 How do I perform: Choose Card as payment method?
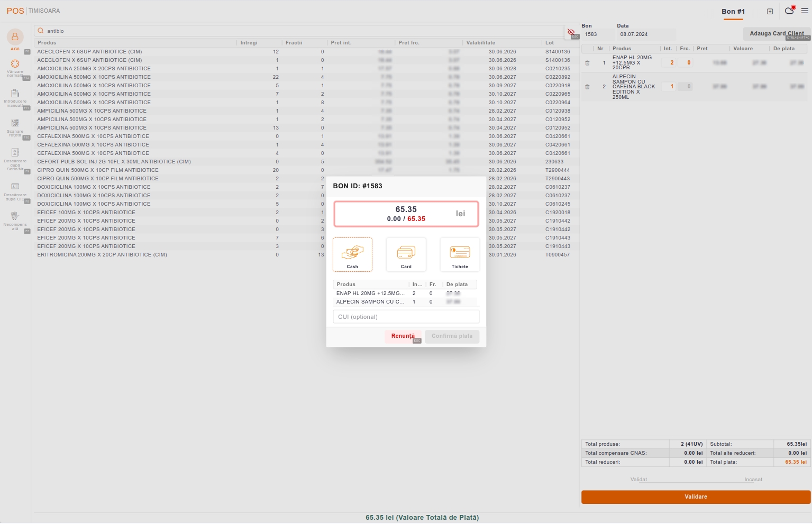point(406,254)
